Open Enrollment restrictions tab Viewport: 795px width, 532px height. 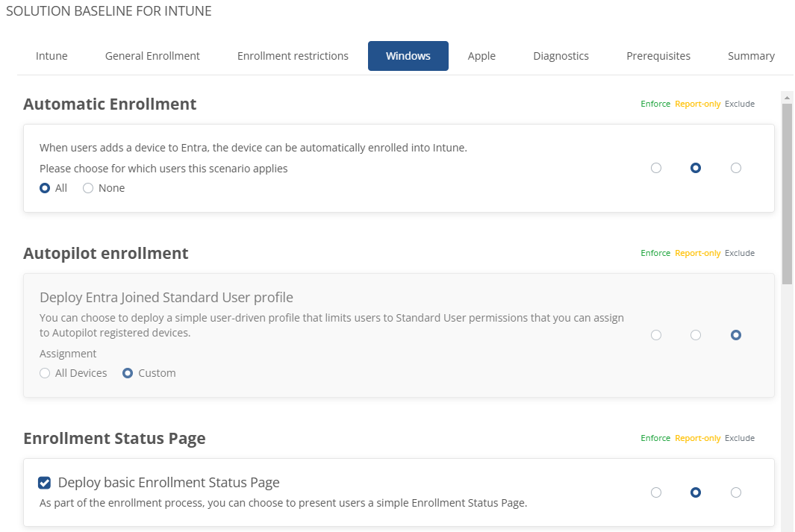click(293, 56)
